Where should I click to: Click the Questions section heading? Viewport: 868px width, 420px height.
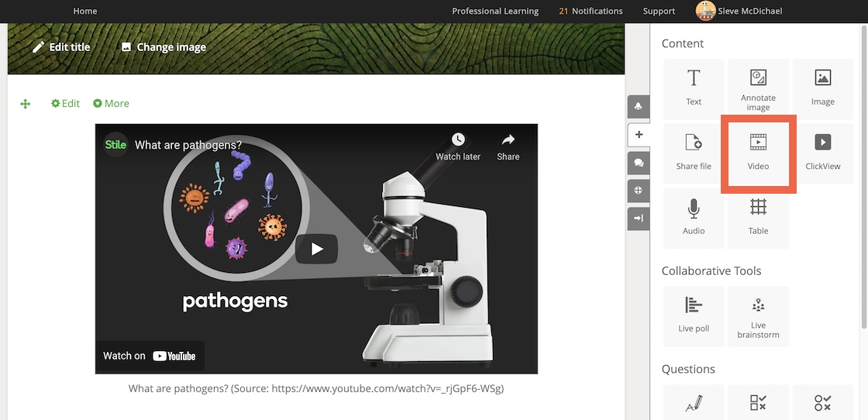688,369
